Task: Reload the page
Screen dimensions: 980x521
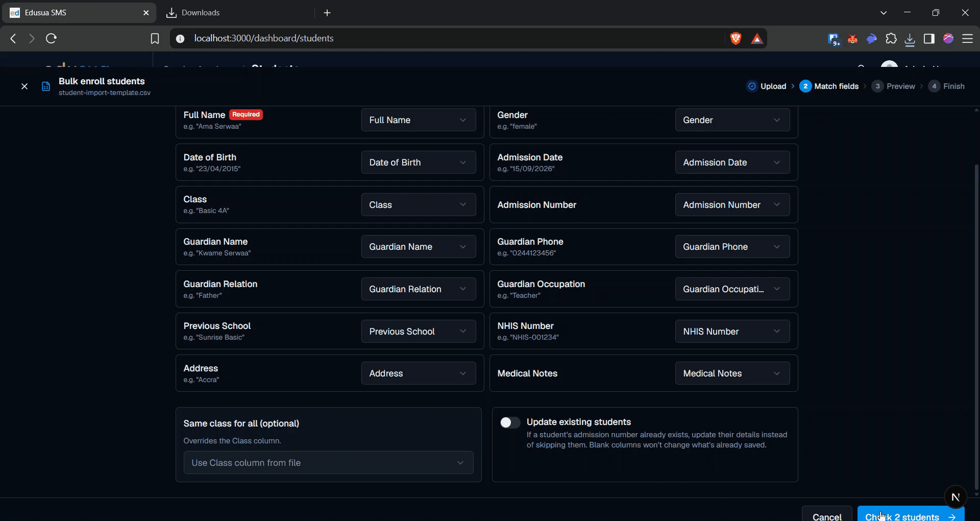Action: click(x=51, y=38)
